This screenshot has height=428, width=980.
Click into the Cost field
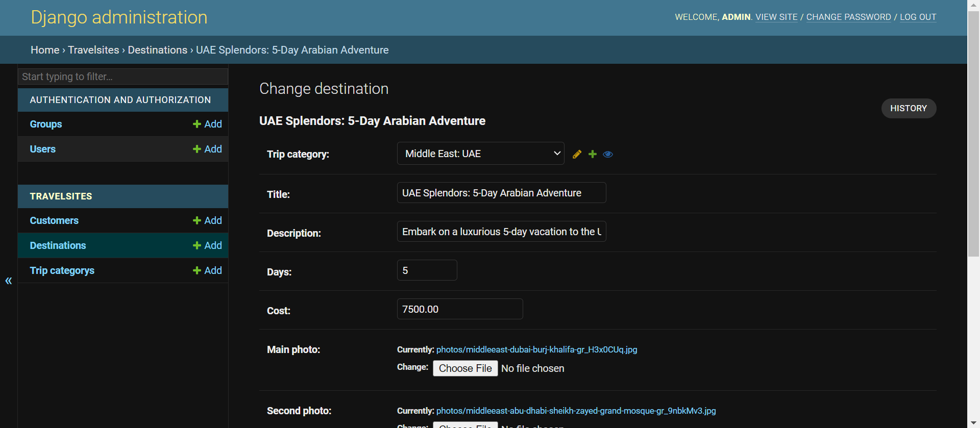point(460,309)
